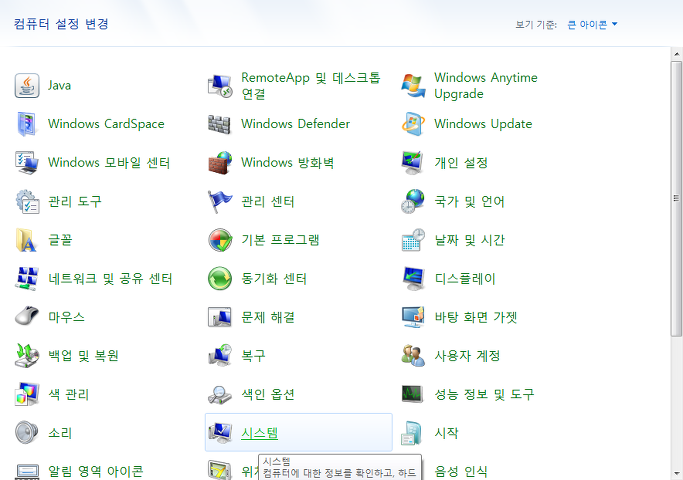The height and width of the screenshot is (480, 683).
Task: Click the Windows 방화벽 link text
Action: coord(287,162)
